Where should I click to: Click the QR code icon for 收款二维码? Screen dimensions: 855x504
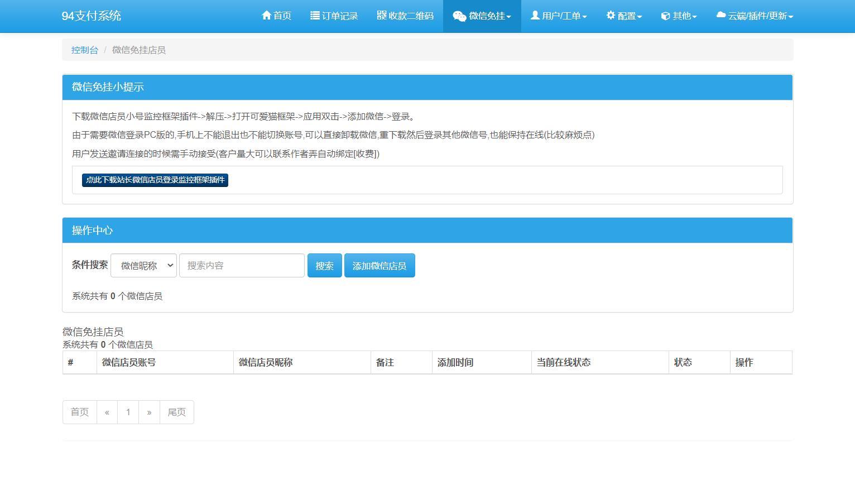click(x=381, y=16)
